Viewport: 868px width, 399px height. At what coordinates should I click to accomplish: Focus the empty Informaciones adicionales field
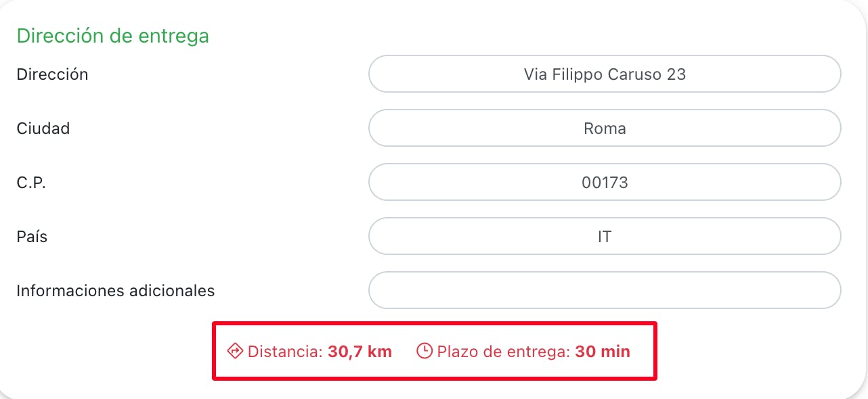pyautogui.click(x=605, y=290)
